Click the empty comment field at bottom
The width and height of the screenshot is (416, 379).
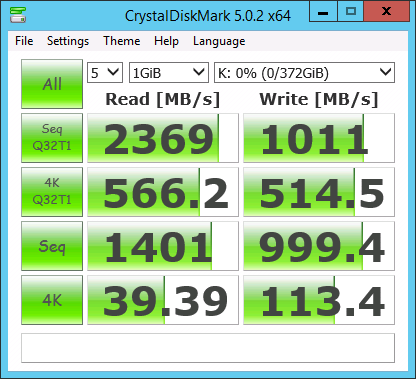(208, 348)
